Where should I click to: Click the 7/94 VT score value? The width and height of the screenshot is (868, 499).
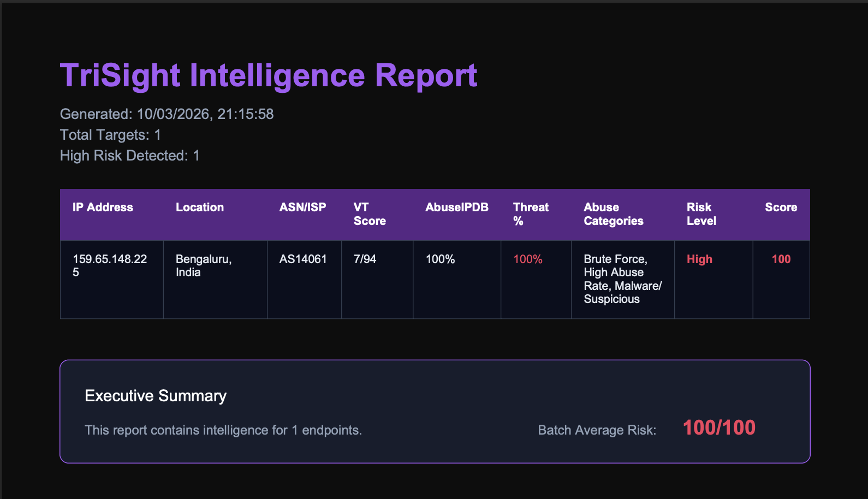[365, 259]
